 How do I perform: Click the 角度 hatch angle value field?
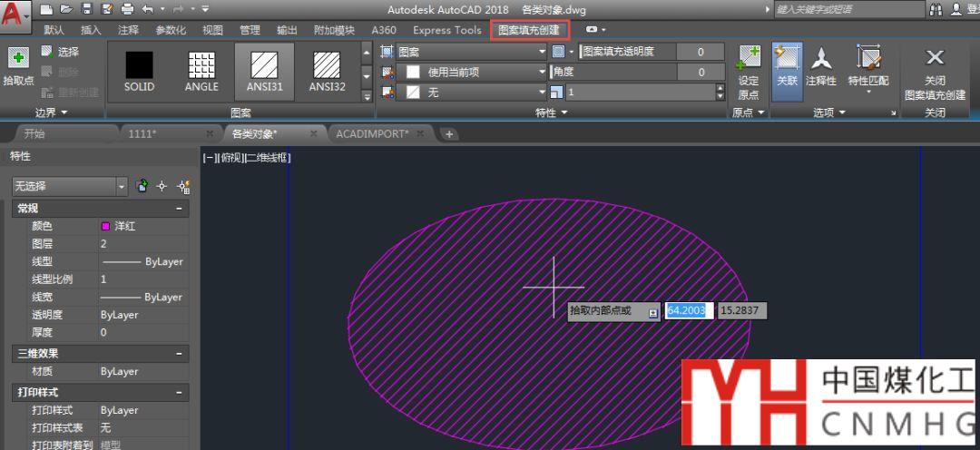tap(701, 72)
